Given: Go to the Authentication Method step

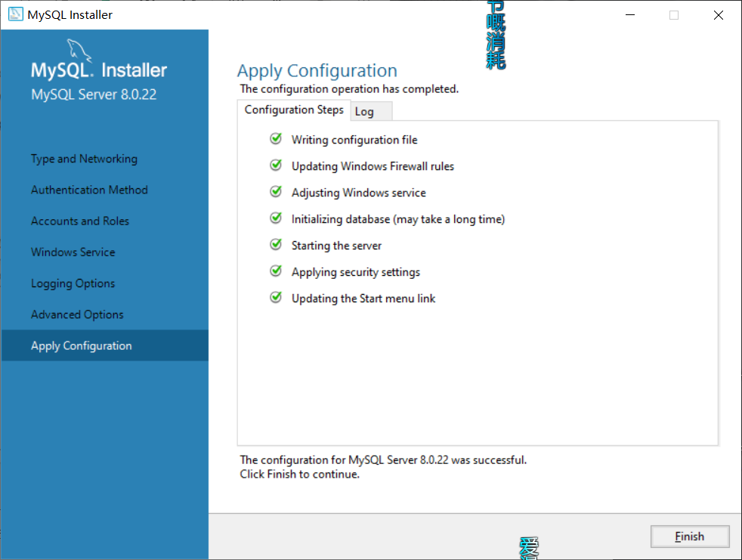Looking at the screenshot, I should pos(89,190).
